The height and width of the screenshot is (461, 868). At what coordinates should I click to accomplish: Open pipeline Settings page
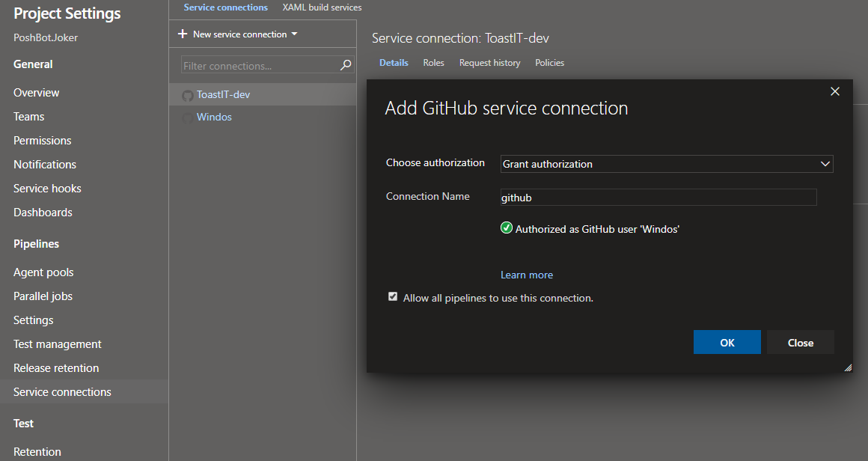(34, 320)
